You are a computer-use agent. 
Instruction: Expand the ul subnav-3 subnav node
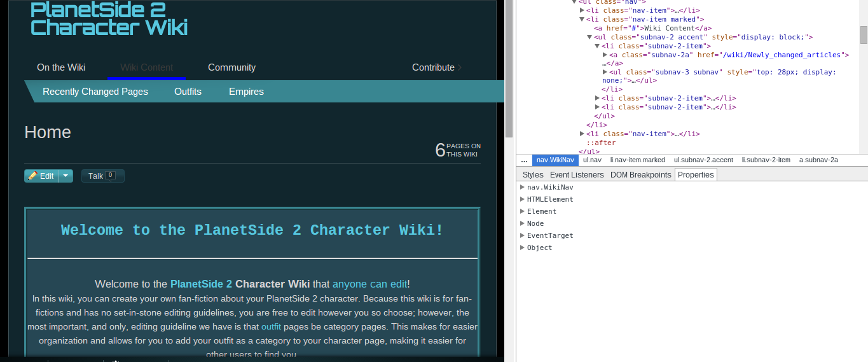click(x=605, y=72)
